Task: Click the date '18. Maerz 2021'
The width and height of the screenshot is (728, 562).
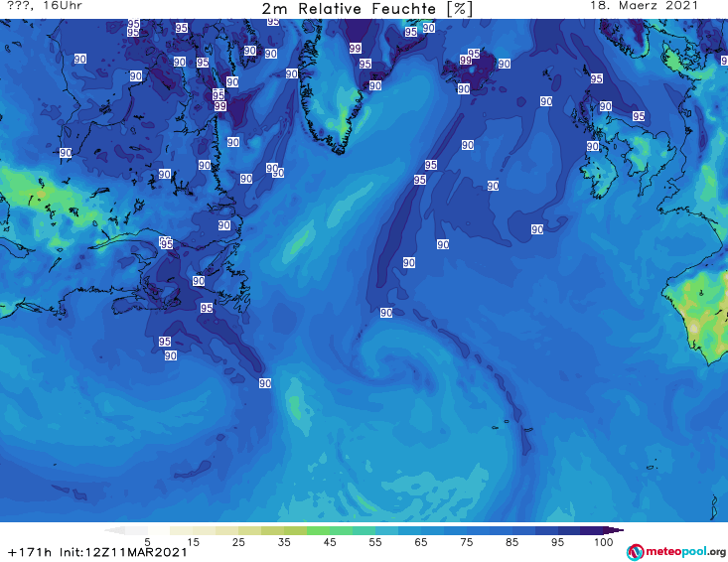Action: click(x=644, y=6)
